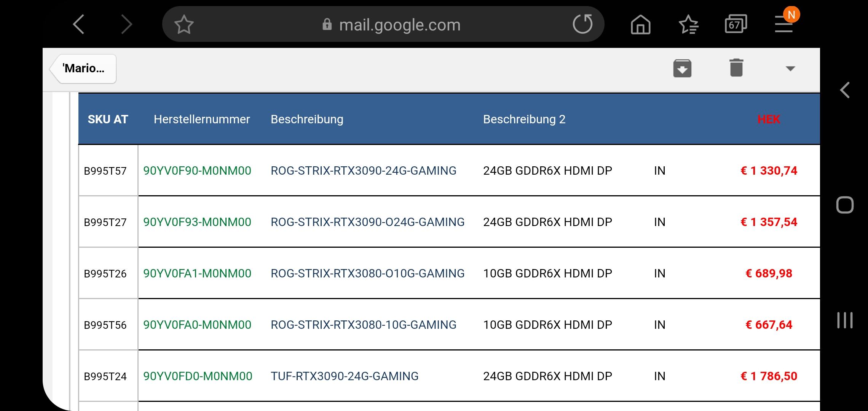Click the Herstellernummer column header
Viewport: 868px width, 411px height.
(202, 119)
